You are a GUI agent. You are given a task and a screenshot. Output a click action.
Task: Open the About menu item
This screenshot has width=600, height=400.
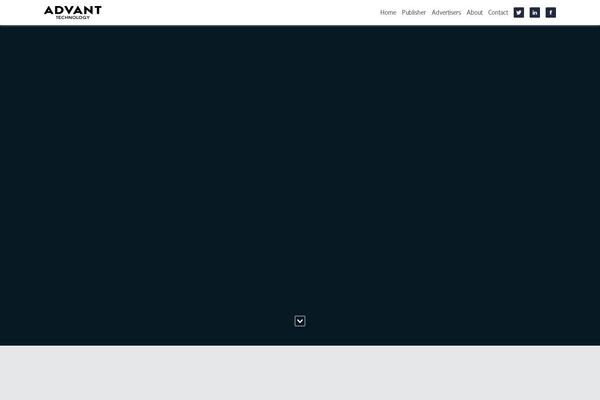[474, 13]
